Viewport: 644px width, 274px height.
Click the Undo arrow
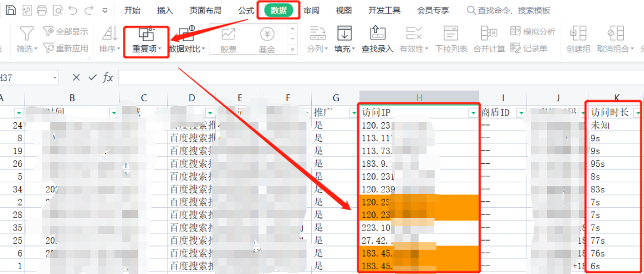[73, 10]
